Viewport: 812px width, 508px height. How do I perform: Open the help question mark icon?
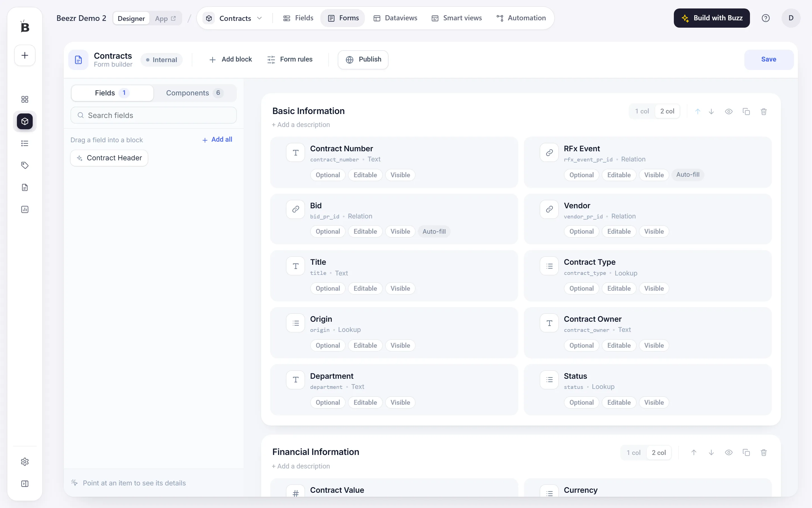(766, 18)
